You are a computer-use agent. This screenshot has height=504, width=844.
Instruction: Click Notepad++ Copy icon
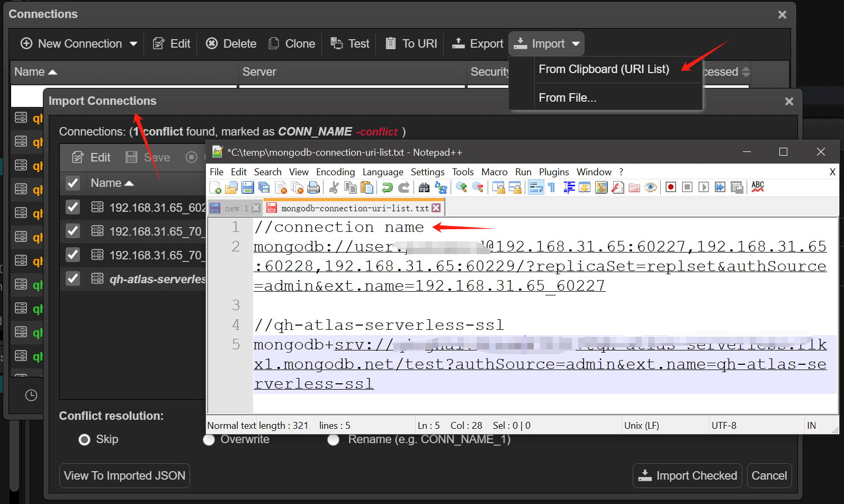click(350, 187)
